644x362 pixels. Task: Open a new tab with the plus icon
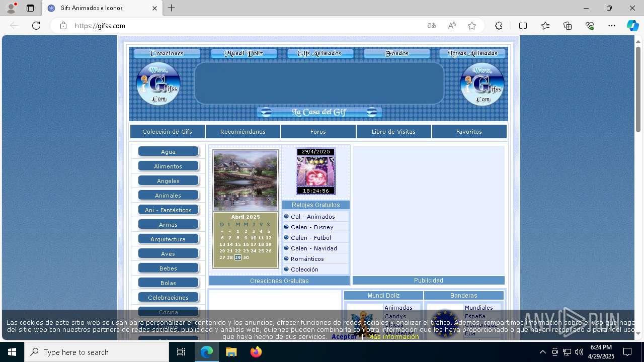point(172,8)
